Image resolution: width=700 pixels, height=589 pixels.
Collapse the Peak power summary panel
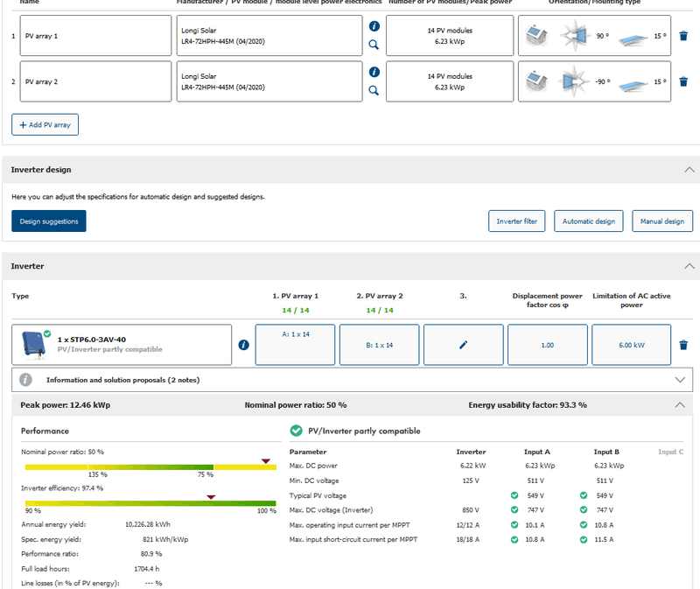point(681,405)
